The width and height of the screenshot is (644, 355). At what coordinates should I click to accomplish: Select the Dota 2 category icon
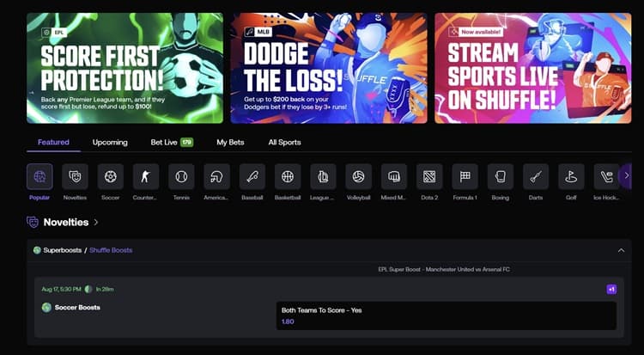[x=429, y=176]
